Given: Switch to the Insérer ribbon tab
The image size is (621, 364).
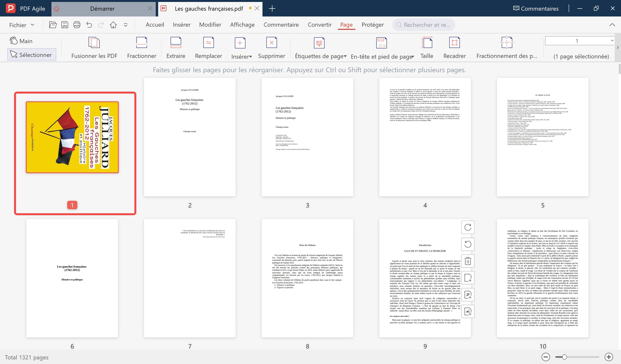Looking at the screenshot, I should (182, 25).
